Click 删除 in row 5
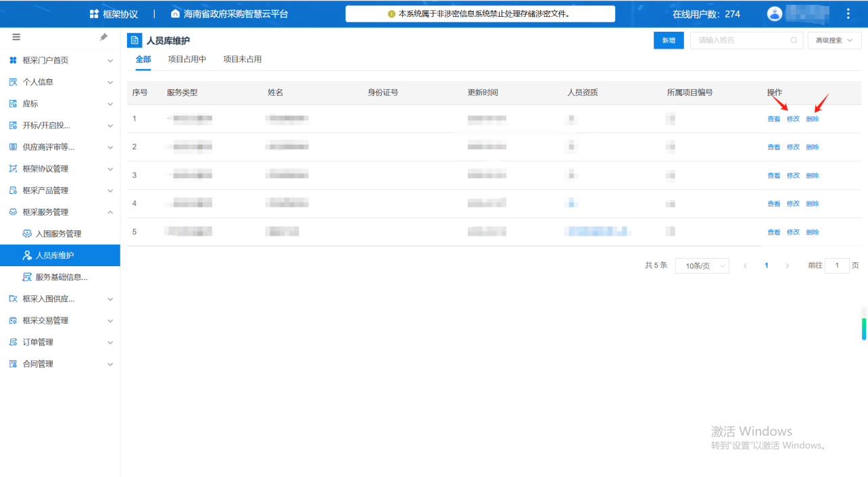 pos(813,232)
